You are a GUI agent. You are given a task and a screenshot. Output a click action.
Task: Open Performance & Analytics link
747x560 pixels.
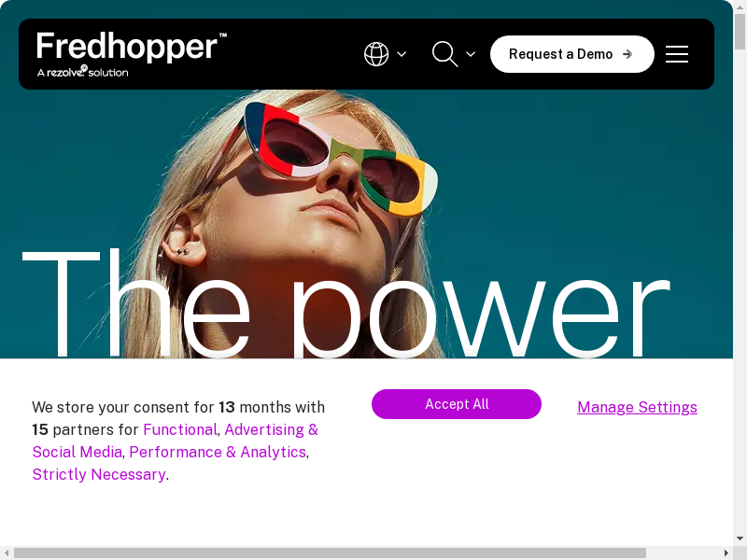(218, 452)
